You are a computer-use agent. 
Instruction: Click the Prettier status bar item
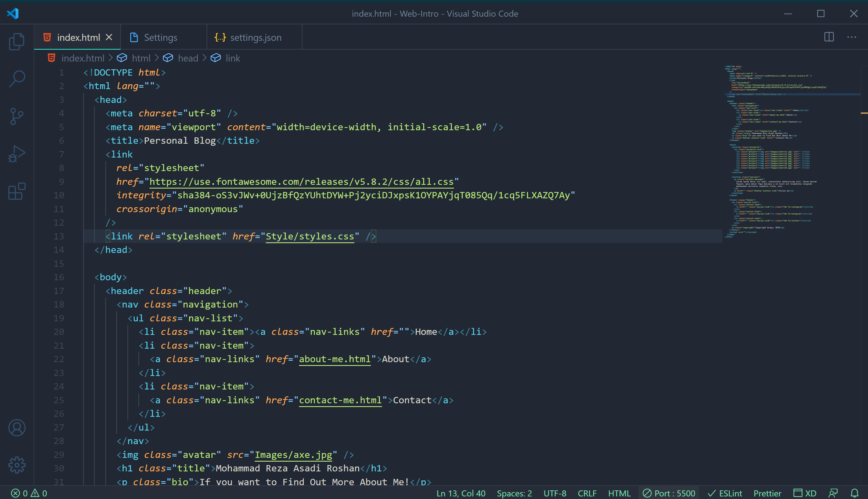[x=767, y=493]
